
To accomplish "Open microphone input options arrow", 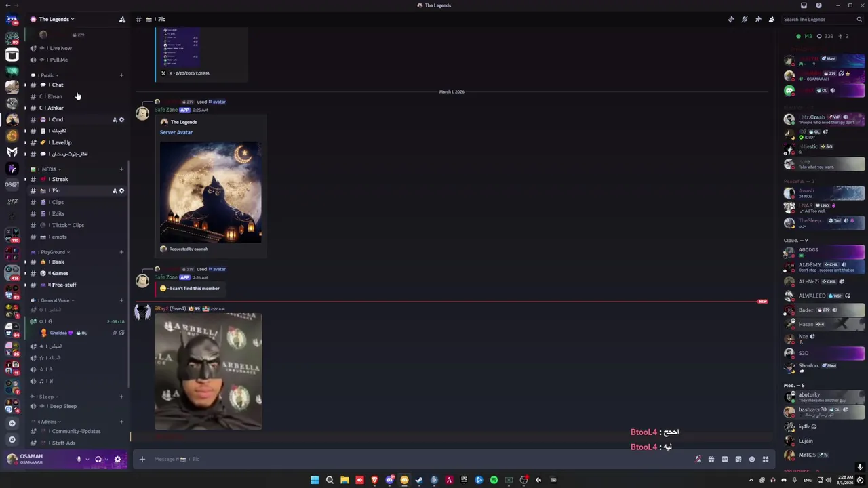I will 87,460.
